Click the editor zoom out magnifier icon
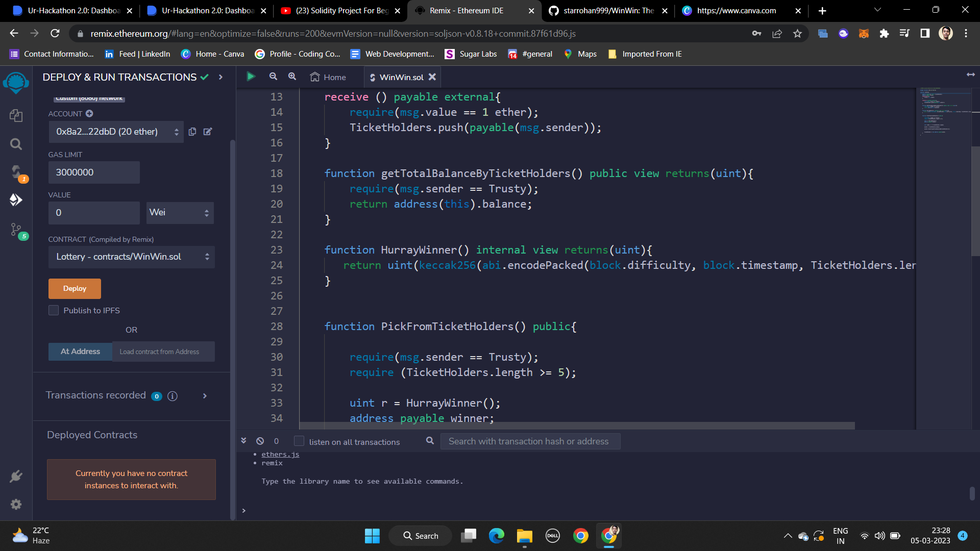This screenshot has height=551, width=980. point(273,77)
